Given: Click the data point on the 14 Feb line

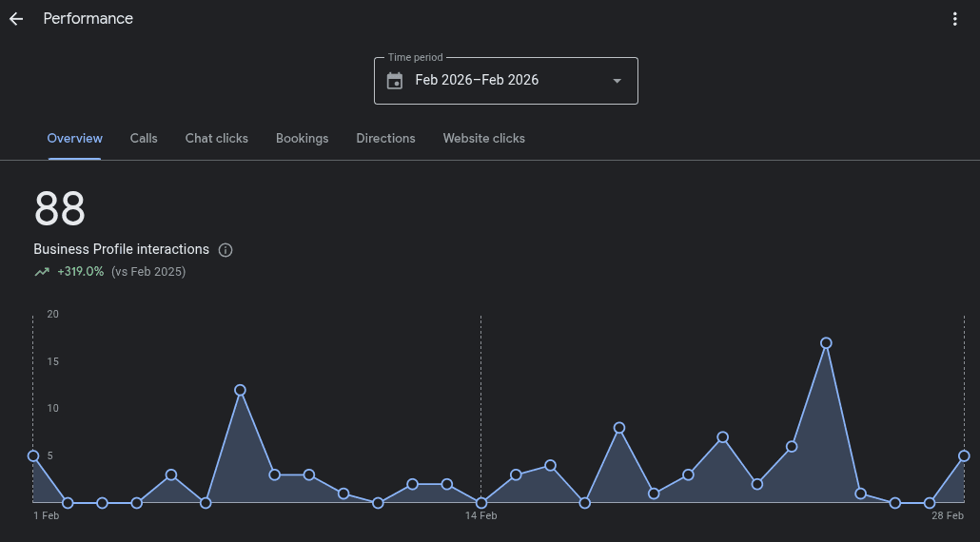Looking at the screenshot, I should pos(481,503).
